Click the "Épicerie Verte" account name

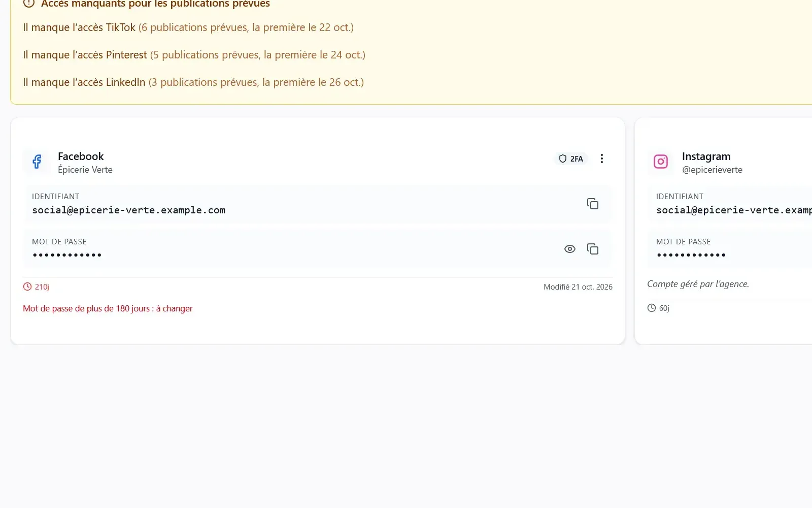85,170
